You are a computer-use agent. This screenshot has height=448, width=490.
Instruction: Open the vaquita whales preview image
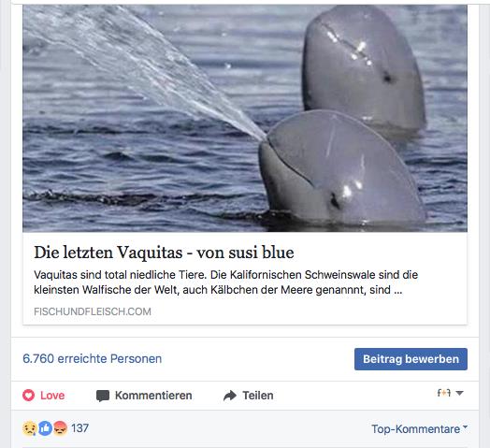(x=245, y=118)
